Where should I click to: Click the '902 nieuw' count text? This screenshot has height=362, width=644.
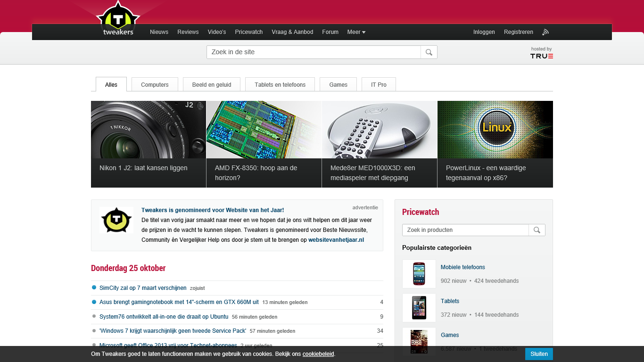[x=454, y=281]
